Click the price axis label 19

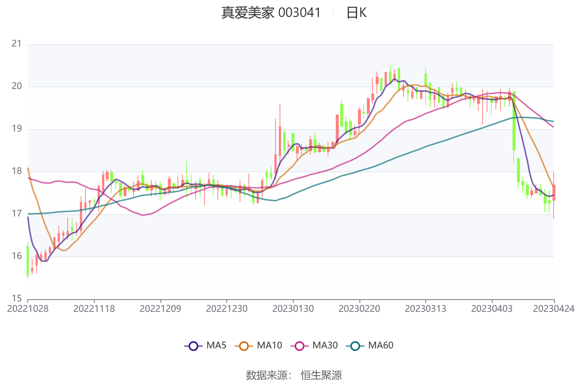tap(17, 129)
